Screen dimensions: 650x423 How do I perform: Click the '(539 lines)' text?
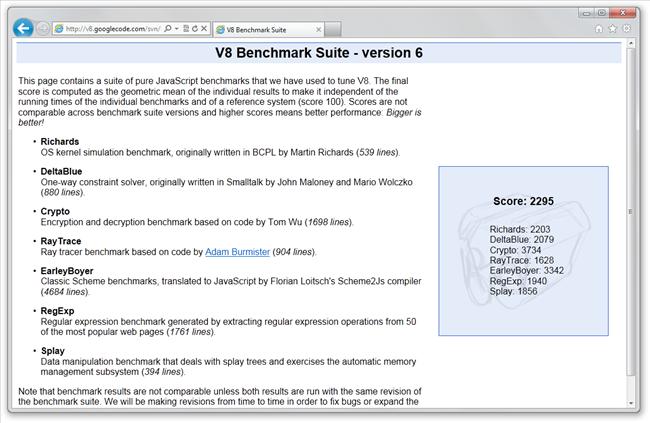(x=377, y=152)
